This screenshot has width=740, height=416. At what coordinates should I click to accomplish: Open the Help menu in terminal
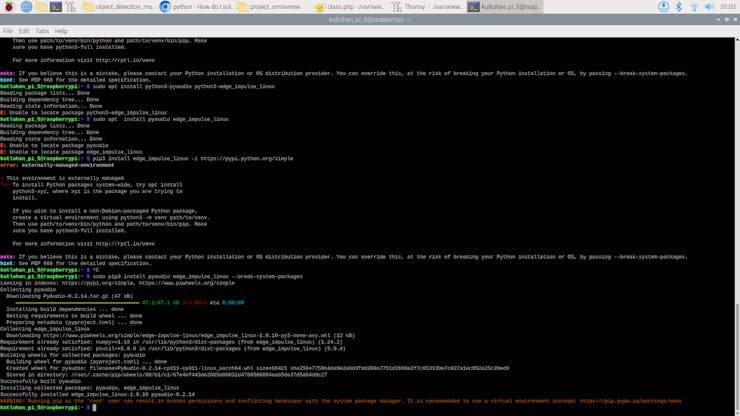(x=61, y=31)
